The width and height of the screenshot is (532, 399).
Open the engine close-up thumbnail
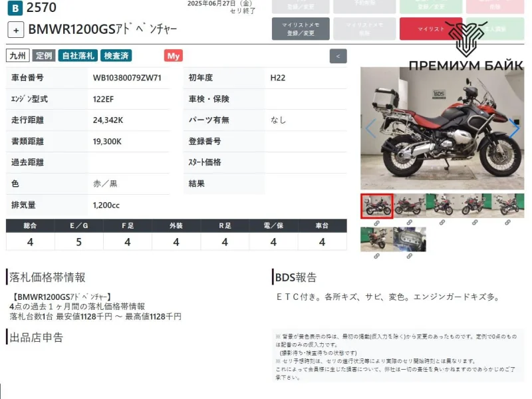[409, 239]
